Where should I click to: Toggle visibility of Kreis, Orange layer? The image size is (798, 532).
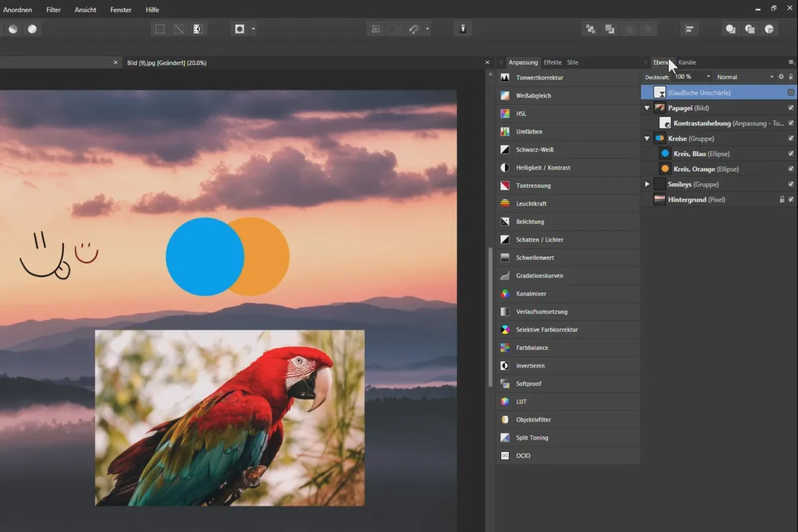[x=791, y=169]
